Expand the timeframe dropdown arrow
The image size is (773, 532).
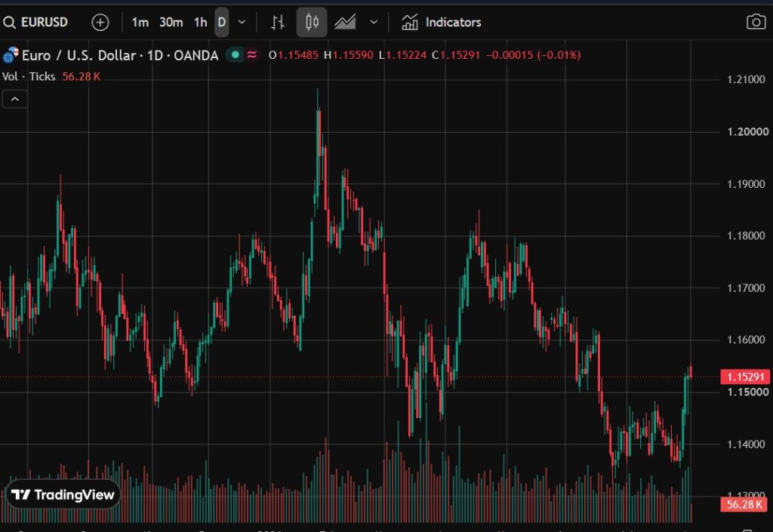click(x=242, y=22)
